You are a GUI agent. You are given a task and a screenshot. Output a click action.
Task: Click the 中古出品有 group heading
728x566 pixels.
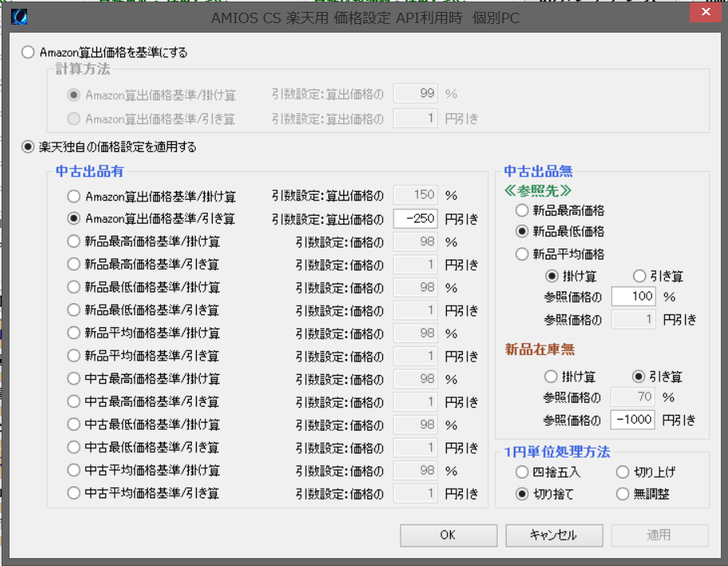point(90,171)
